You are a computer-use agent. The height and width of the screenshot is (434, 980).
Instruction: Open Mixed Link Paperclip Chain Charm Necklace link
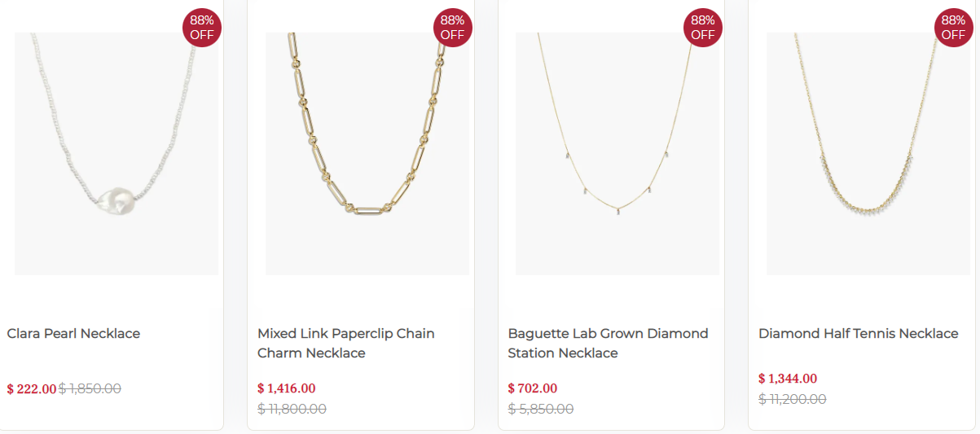click(x=345, y=343)
